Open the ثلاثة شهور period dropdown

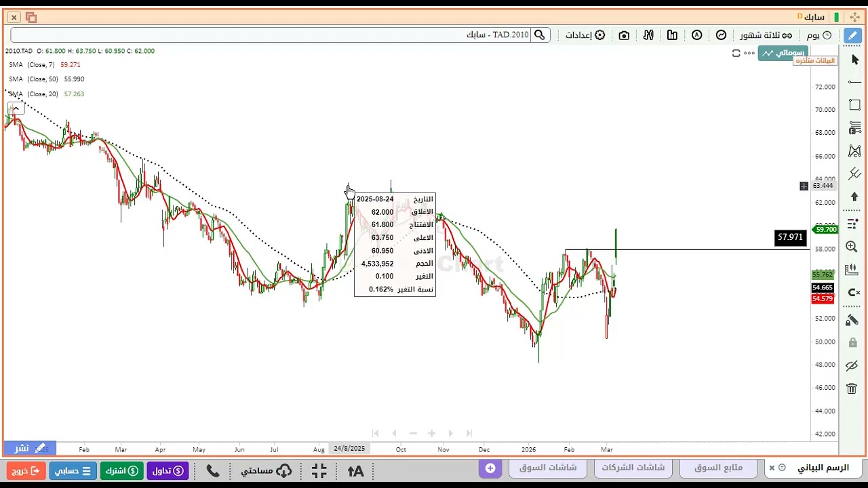[766, 35]
